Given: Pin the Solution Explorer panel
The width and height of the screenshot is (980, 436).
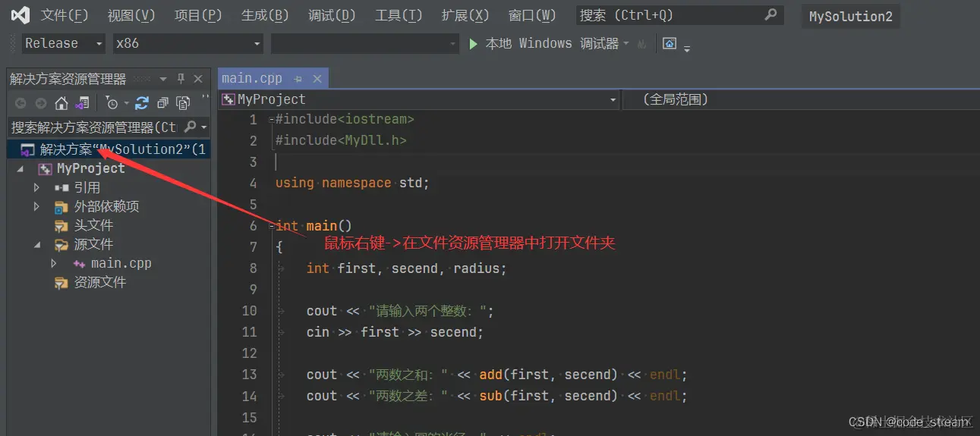Looking at the screenshot, I should tap(181, 79).
